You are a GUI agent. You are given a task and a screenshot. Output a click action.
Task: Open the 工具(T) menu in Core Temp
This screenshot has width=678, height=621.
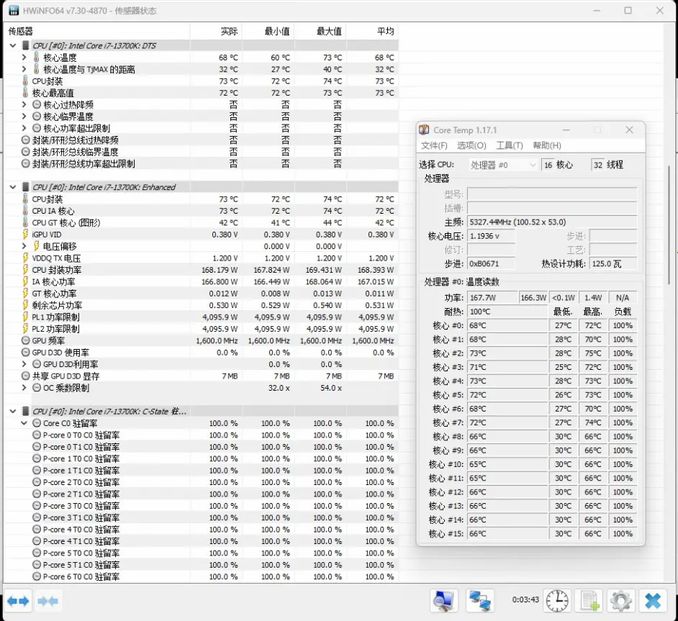click(x=509, y=146)
